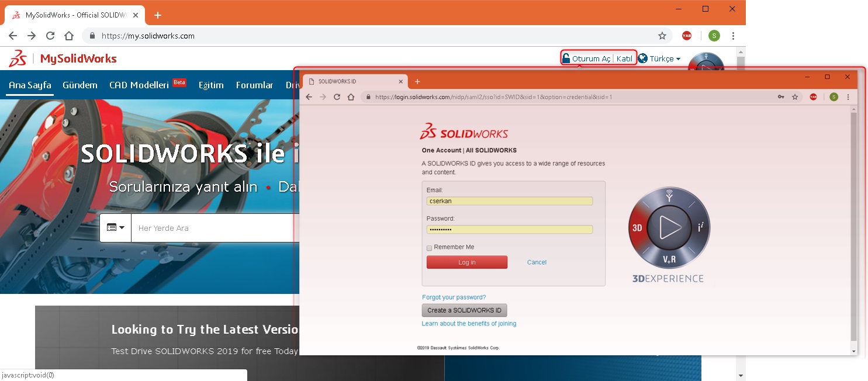Select the CAD Modelleri navigation item
This screenshot has height=381, width=868.
[x=139, y=85]
